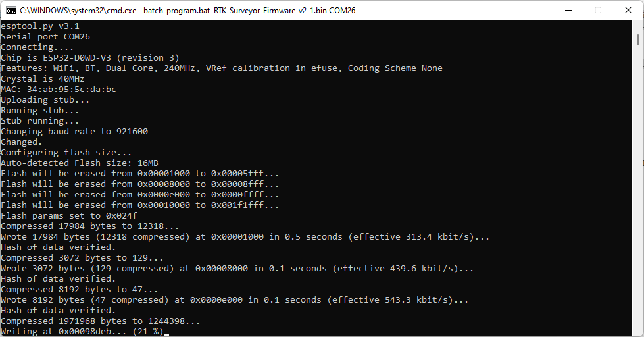The height and width of the screenshot is (337, 644).
Task: Click the "esptool.py v3.1" line
Action: pyautogui.click(x=40, y=26)
